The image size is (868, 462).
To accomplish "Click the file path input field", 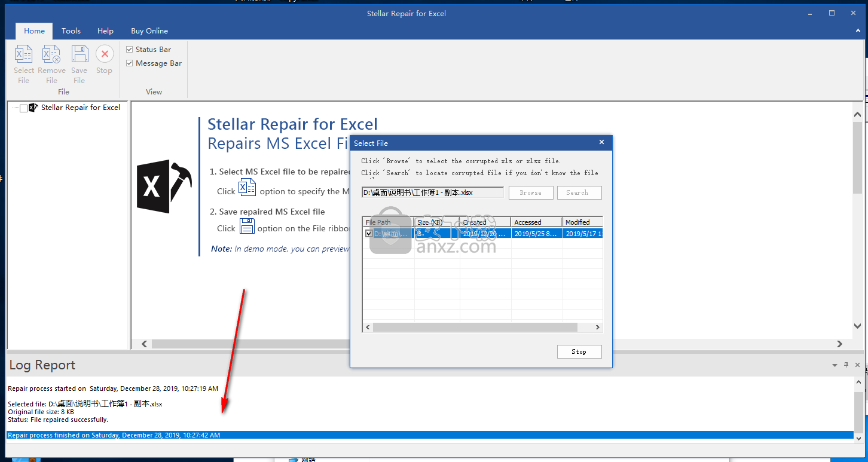I will tap(433, 192).
